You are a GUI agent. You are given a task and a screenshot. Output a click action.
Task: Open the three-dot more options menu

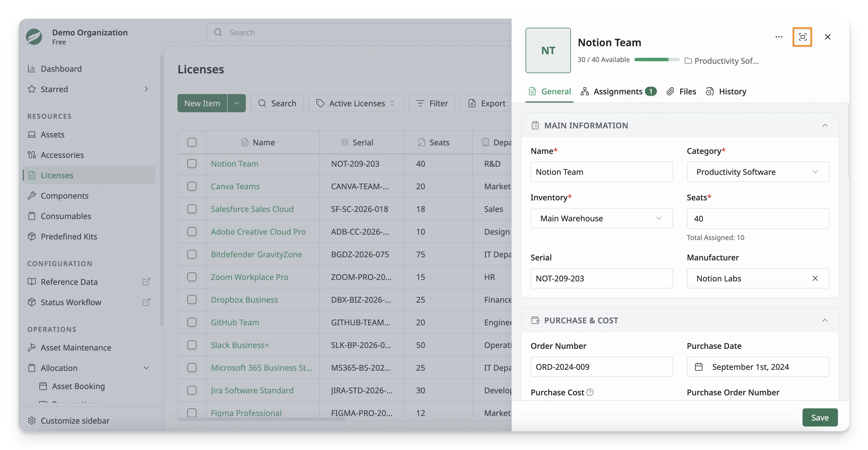click(779, 37)
